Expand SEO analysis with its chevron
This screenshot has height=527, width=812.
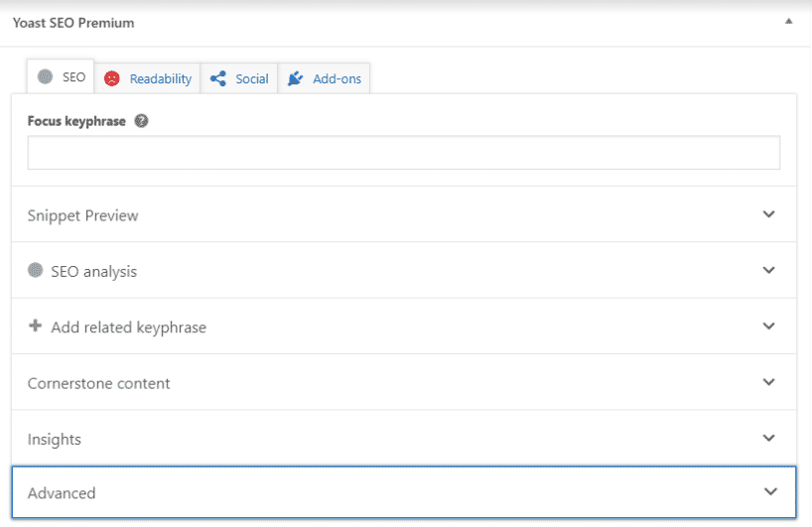(769, 270)
